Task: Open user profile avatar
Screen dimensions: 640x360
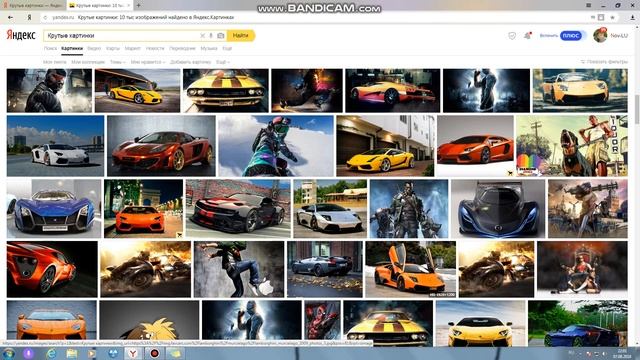Action: (x=600, y=36)
